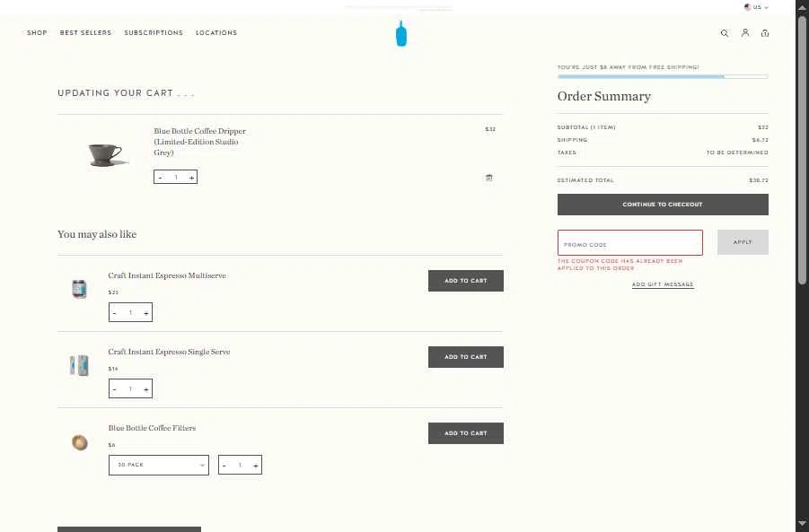This screenshot has height=532, width=809.
Task: Add Blue Bottle Coffee Filters to cart
Action: [465, 433]
